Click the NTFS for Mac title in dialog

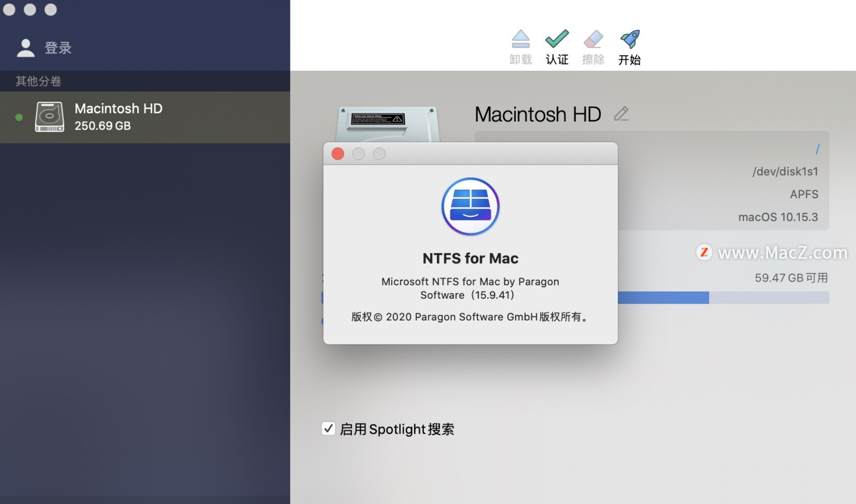pos(470,258)
